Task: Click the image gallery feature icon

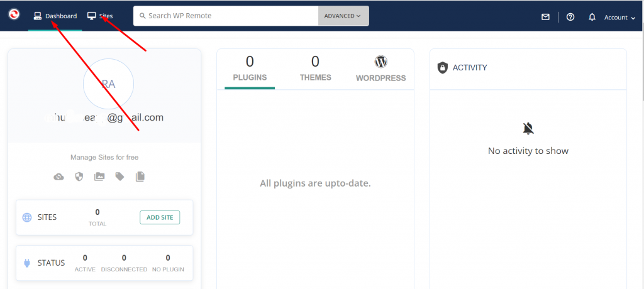Action: pos(99,177)
